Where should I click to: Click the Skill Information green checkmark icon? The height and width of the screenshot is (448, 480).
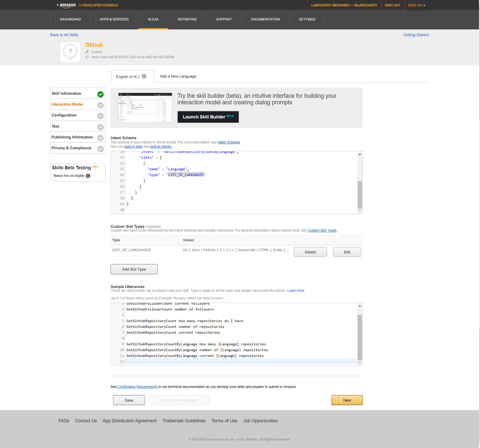pos(100,94)
